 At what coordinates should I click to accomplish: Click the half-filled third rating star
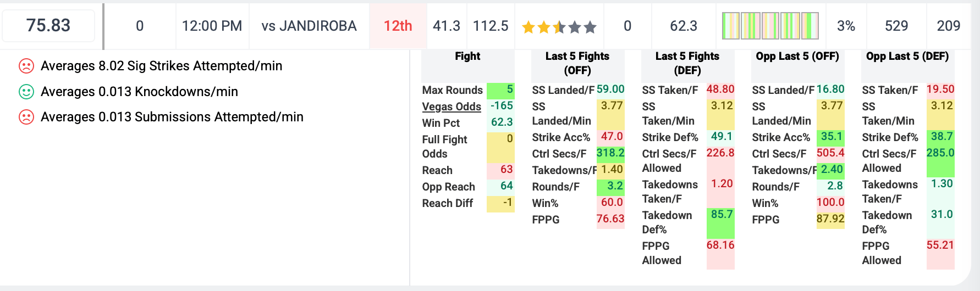pyautogui.click(x=559, y=27)
